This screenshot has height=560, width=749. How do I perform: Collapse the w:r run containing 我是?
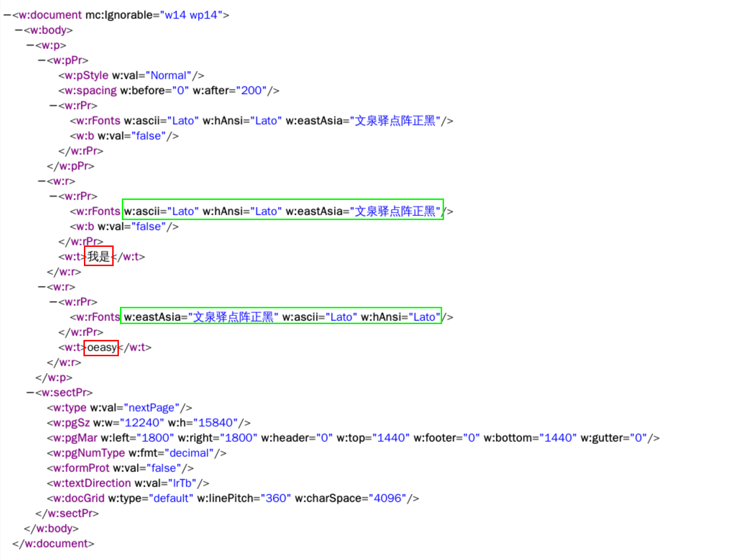[42, 181]
